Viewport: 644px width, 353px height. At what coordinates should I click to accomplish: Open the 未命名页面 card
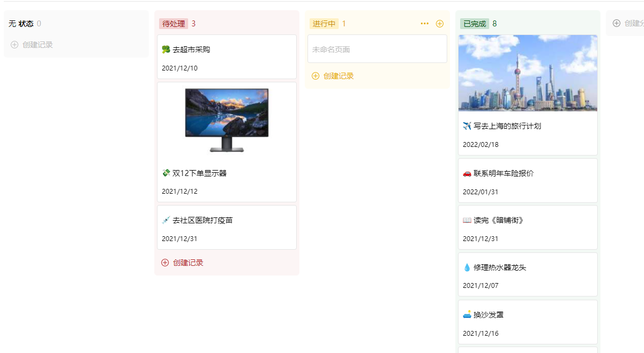click(x=377, y=49)
